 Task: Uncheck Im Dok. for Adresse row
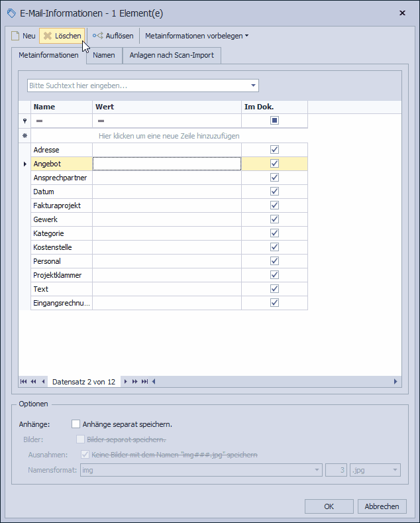click(x=274, y=150)
